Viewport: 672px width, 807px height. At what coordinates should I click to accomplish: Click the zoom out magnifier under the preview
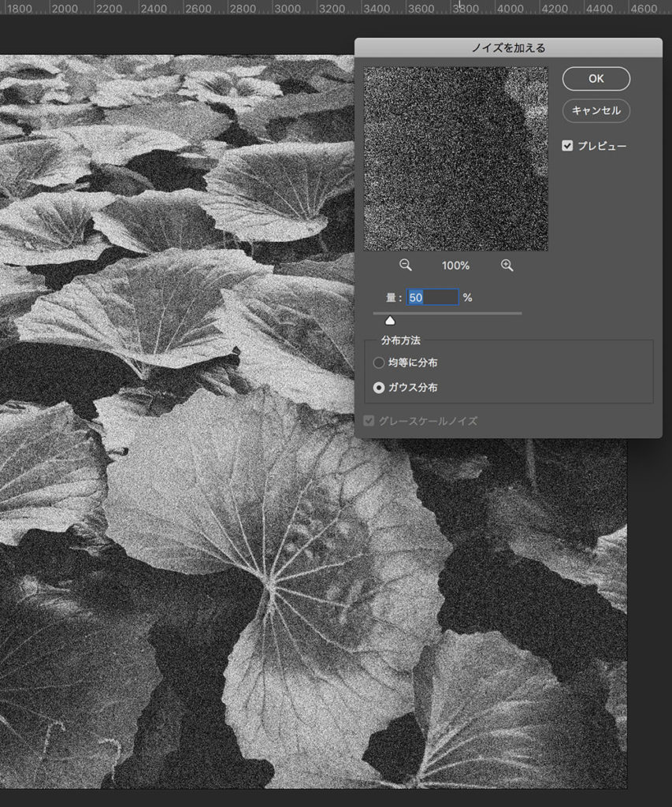pos(406,266)
